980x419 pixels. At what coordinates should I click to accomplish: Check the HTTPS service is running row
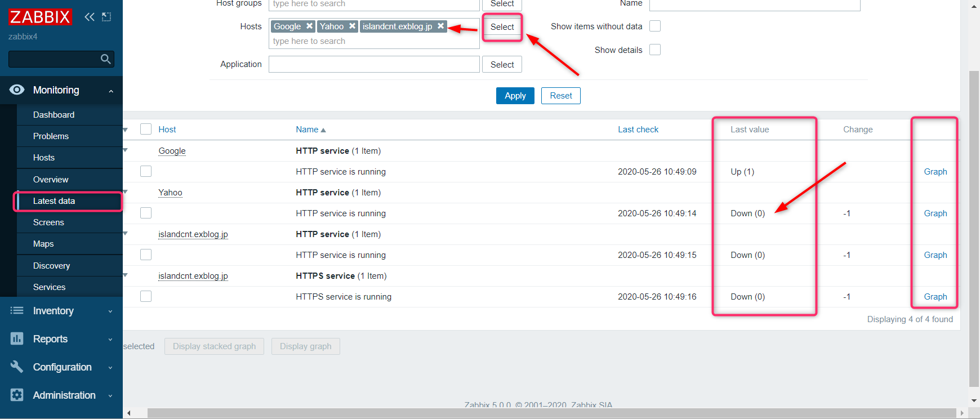coord(146,296)
